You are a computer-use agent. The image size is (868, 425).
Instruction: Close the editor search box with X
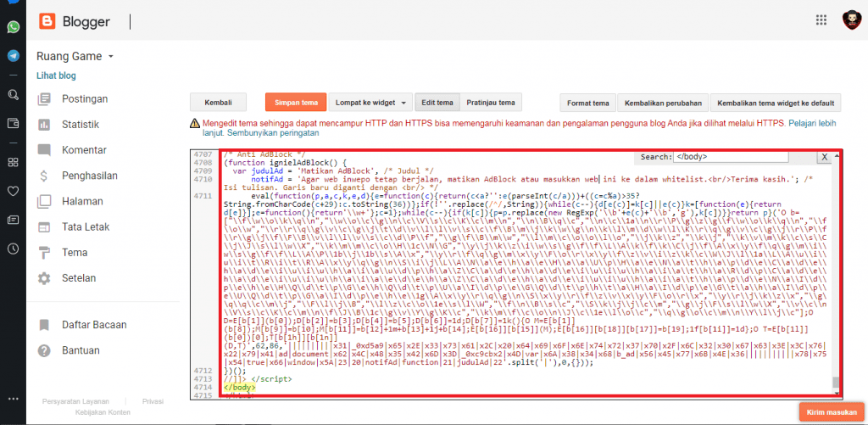coord(824,157)
